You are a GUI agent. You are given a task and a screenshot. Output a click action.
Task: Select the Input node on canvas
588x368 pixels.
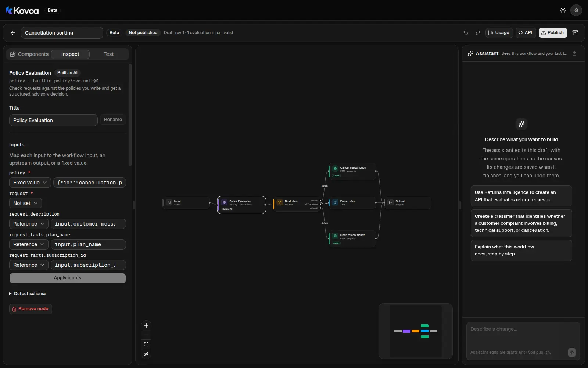186,203
